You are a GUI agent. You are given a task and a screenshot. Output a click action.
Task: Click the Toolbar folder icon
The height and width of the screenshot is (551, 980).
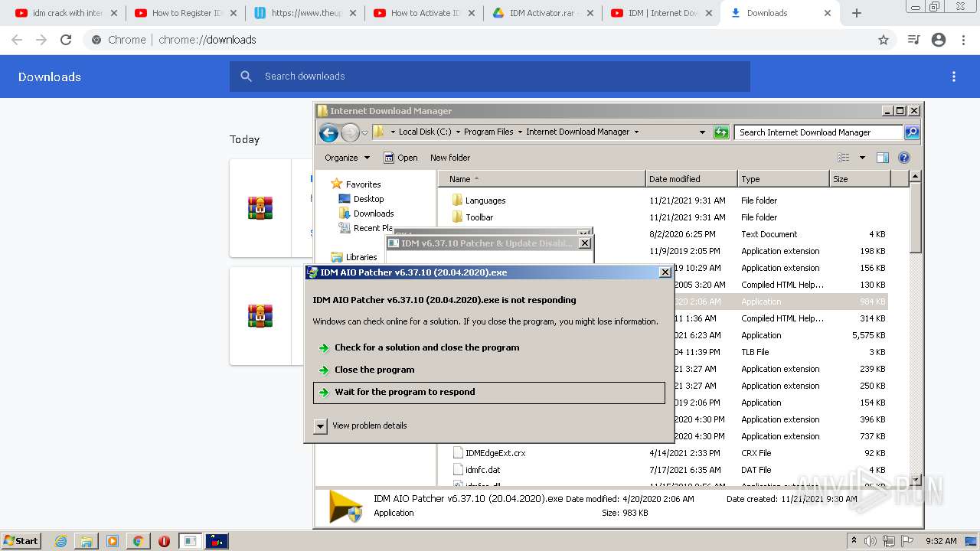point(457,217)
